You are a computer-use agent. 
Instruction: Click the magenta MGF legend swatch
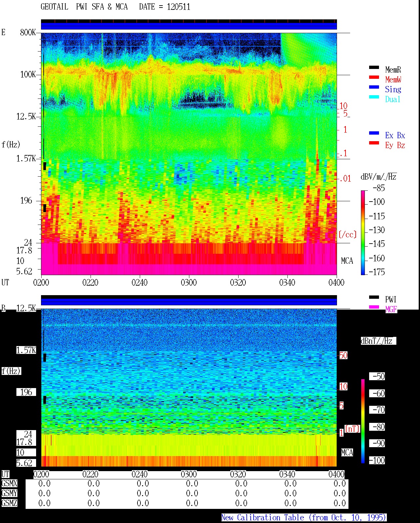tap(374, 307)
